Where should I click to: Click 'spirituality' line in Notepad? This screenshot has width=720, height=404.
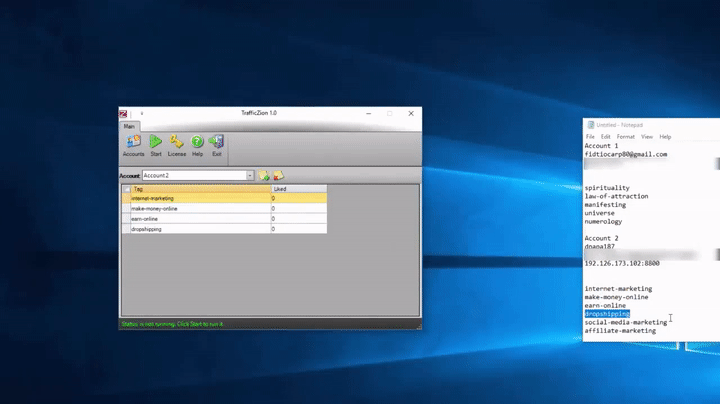coord(607,188)
